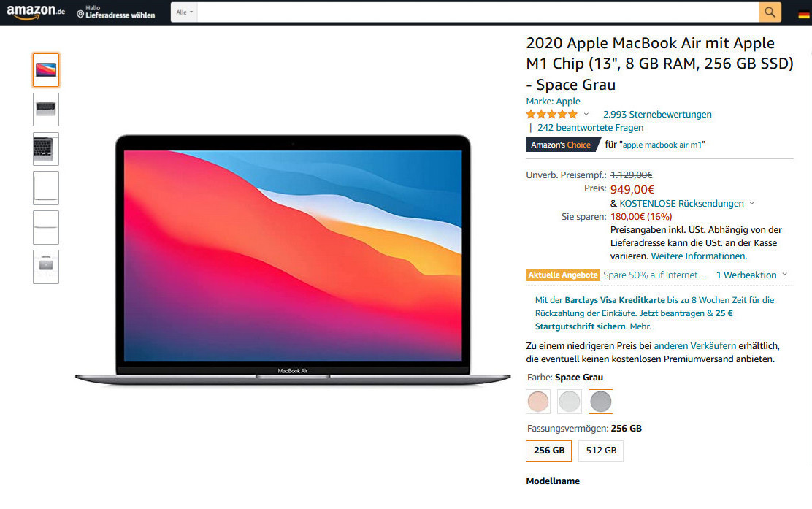
Task: Open the Amazon.de logo home link
Action: pos(36,12)
